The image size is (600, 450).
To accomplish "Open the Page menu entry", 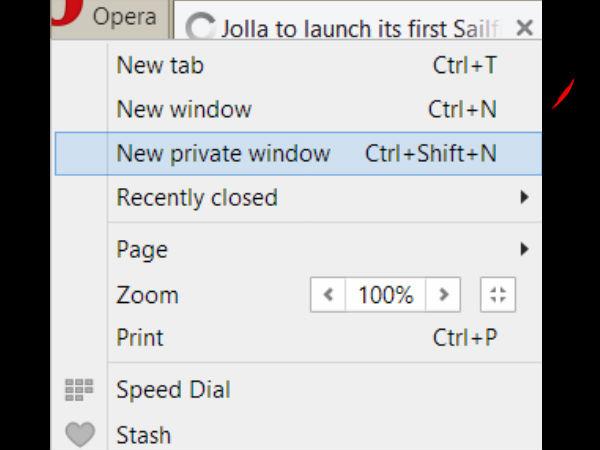I will tap(142, 249).
